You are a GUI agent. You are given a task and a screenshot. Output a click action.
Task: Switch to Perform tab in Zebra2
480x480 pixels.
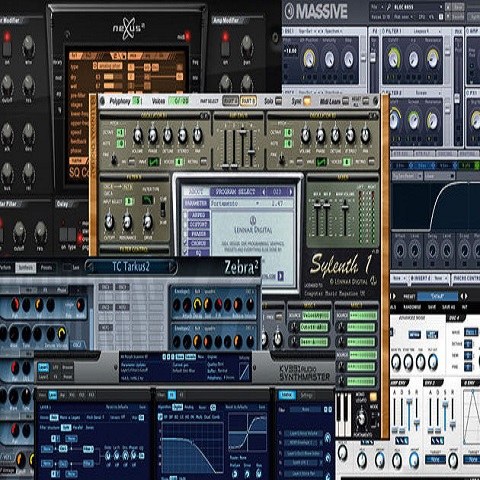pyautogui.click(x=6, y=267)
